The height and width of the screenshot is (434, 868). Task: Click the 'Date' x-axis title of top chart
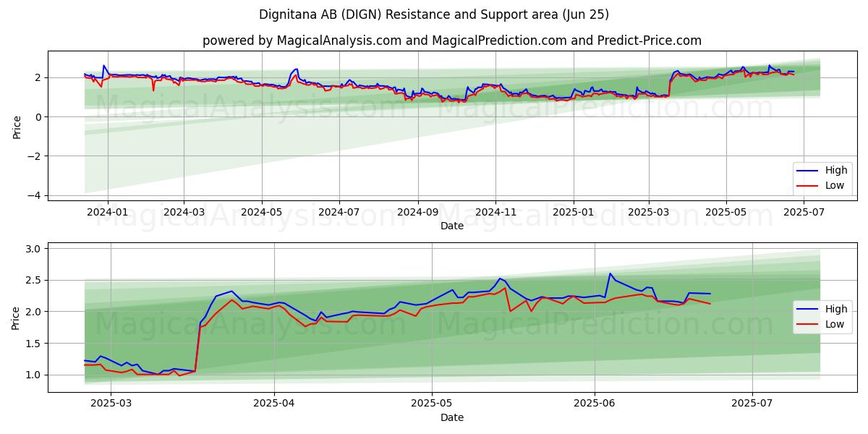pos(452,226)
